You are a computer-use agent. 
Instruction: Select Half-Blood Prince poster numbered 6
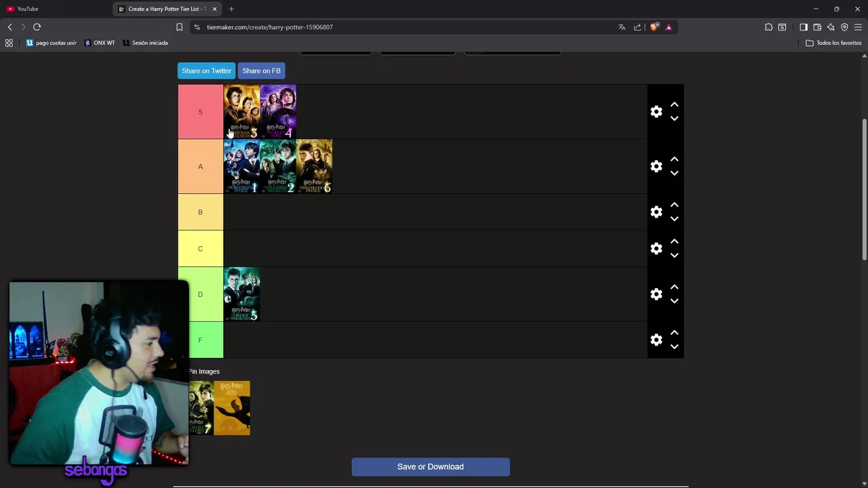pyautogui.click(x=315, y=166)
